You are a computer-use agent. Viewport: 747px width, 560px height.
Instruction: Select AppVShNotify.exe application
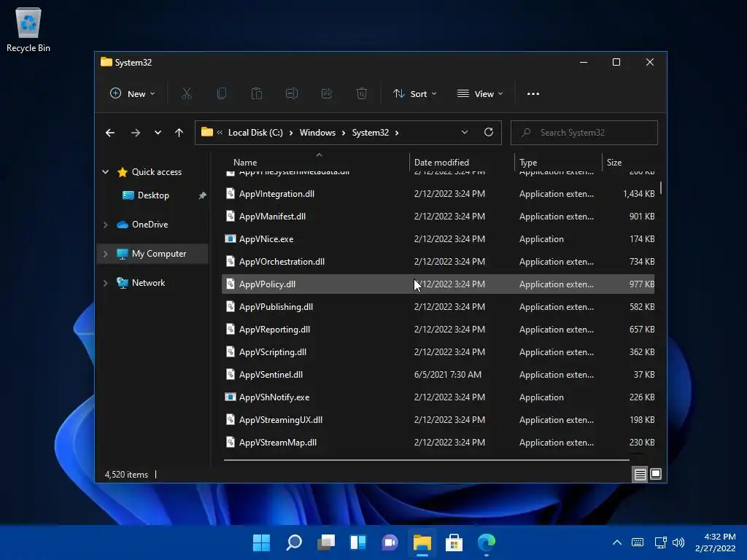point(438,397)
